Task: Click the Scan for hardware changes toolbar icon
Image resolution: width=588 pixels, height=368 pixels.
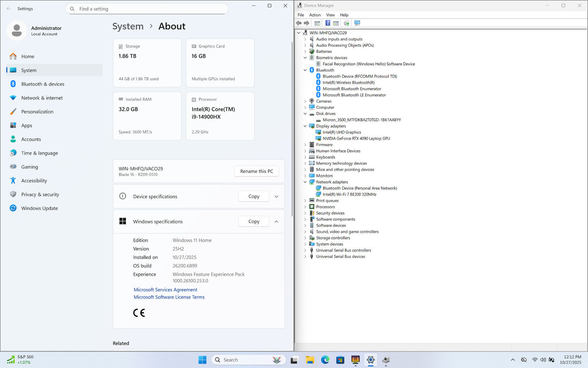Action: click(357, 23)
